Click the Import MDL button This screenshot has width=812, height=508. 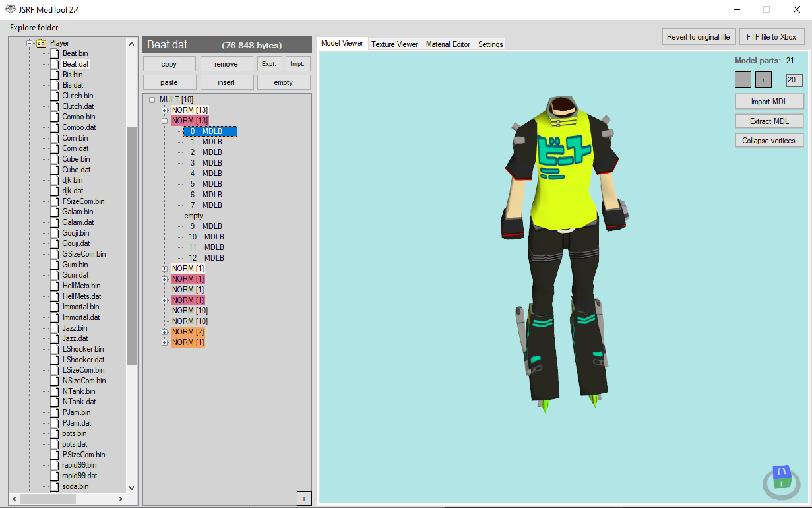769,102
